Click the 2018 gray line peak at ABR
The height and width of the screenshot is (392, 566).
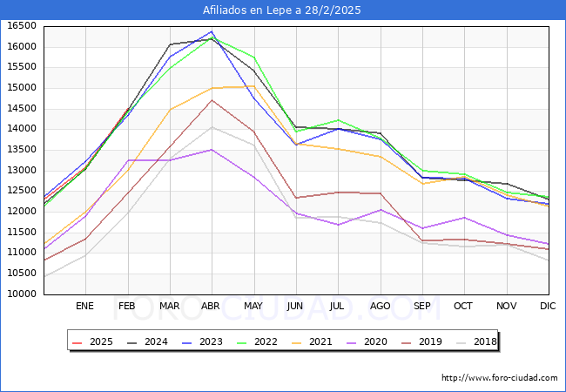click(212, 127)
